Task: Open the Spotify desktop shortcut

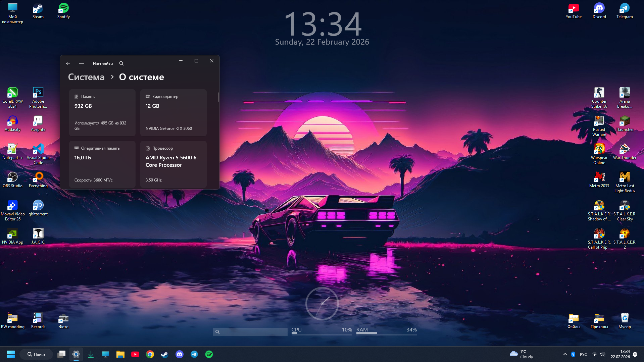Action: click(x=63, y=11)
